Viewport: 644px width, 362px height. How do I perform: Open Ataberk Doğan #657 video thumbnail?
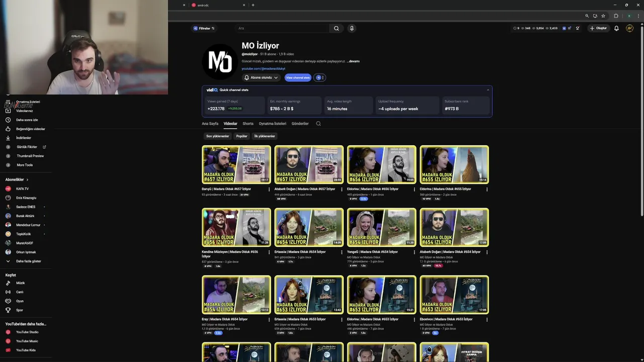309,164
